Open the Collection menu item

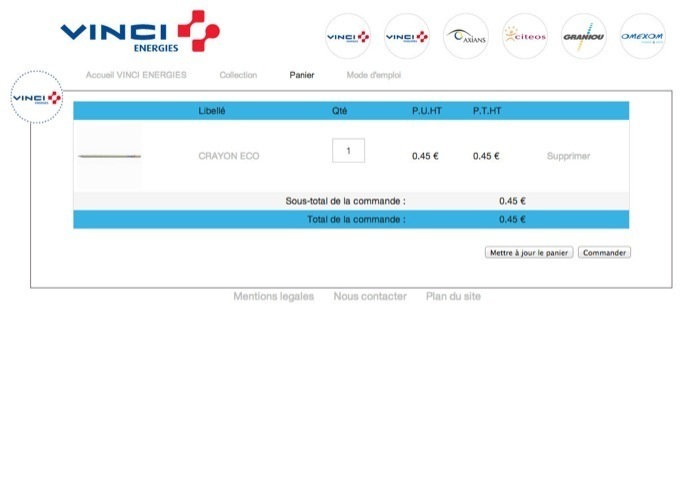(238, 75)
